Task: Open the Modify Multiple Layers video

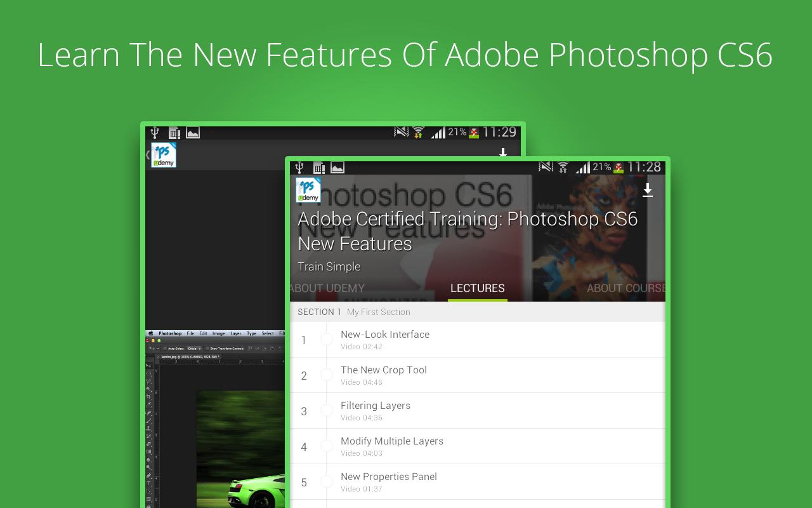Action: click(391, 441)
